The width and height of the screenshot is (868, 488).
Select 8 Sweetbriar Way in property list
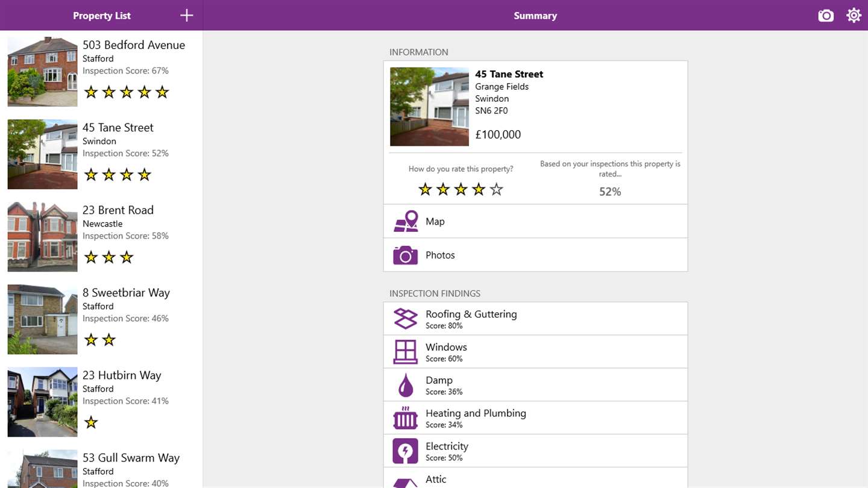101,319
